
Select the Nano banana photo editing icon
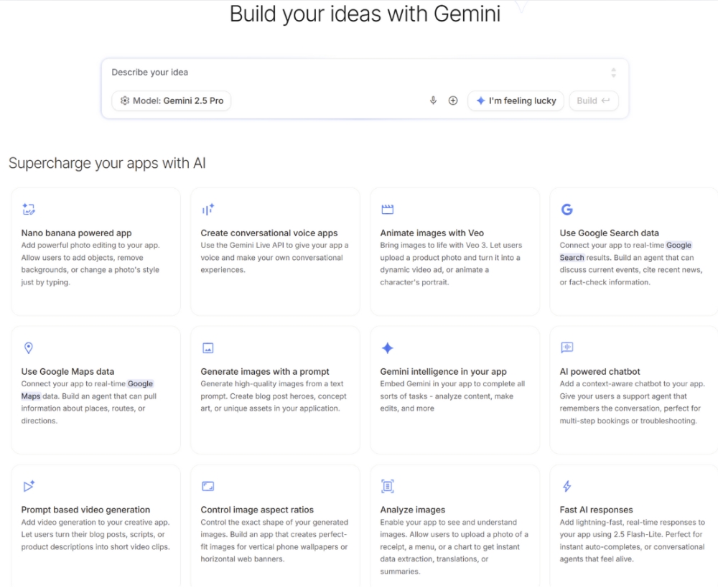[29, 209]
